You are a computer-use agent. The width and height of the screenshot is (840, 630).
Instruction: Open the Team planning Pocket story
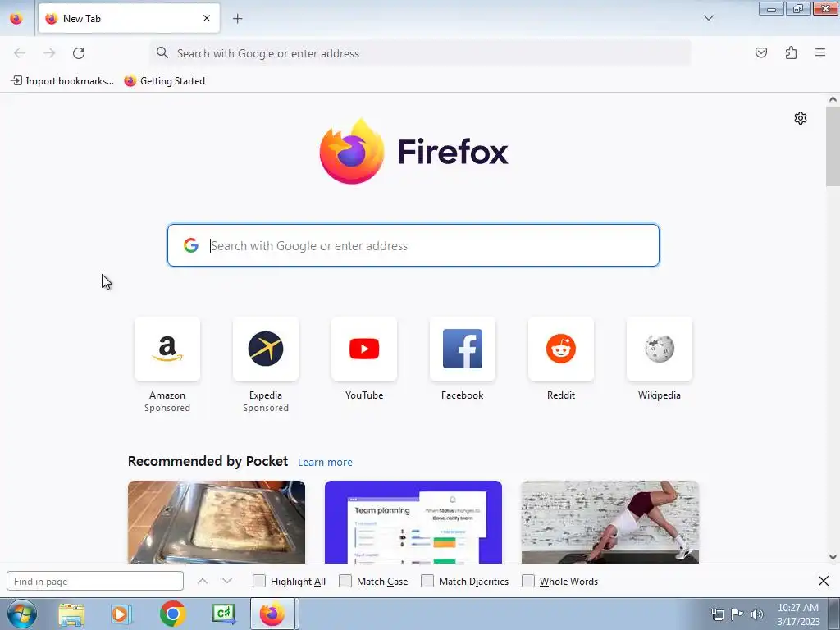click(413, 523)
